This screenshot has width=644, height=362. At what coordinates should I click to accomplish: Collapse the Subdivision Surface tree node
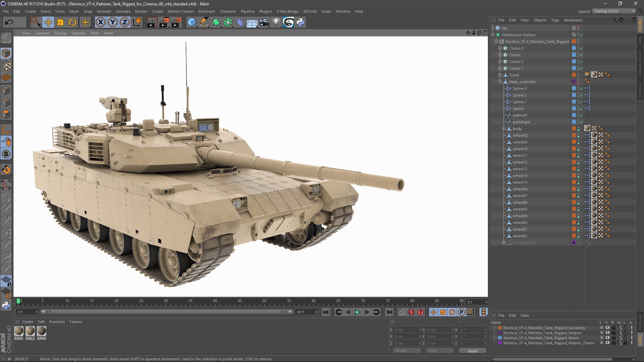[x=493, y=35]
